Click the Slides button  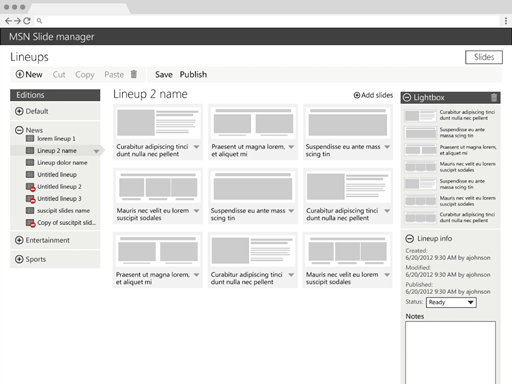click(484, 57)
